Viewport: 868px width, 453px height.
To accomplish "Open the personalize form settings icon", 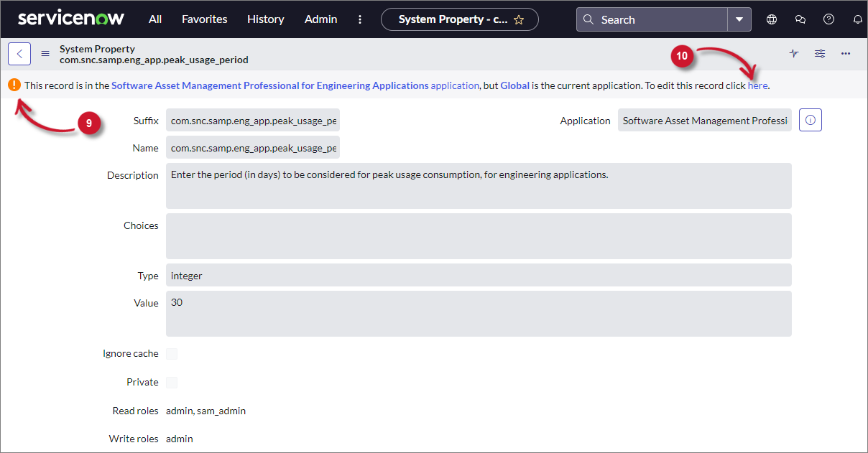I will (820, 54).
